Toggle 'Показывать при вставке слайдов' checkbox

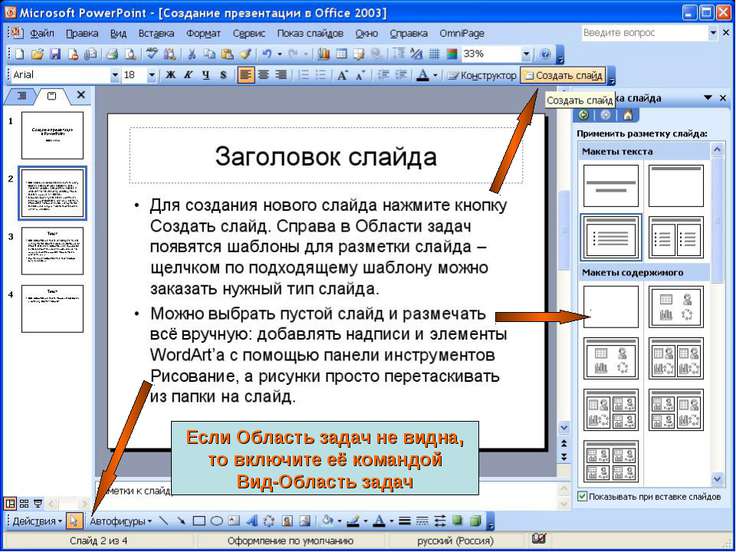click(583, 496)
